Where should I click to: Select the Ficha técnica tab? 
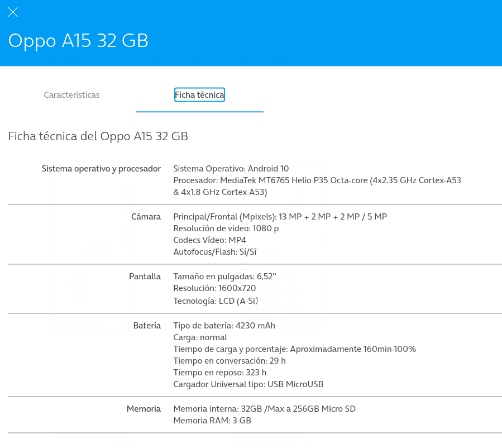tap(199, 95)
